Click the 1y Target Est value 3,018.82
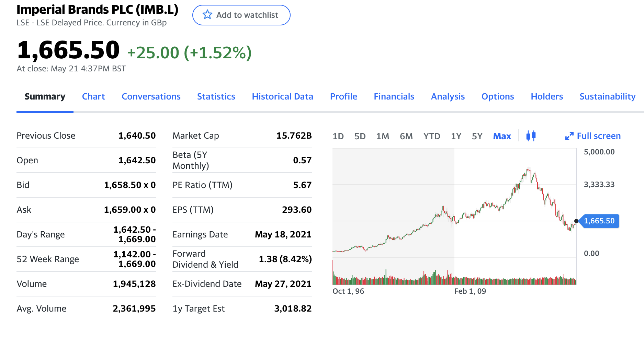 pyautogui.click(x=293, y=308)
